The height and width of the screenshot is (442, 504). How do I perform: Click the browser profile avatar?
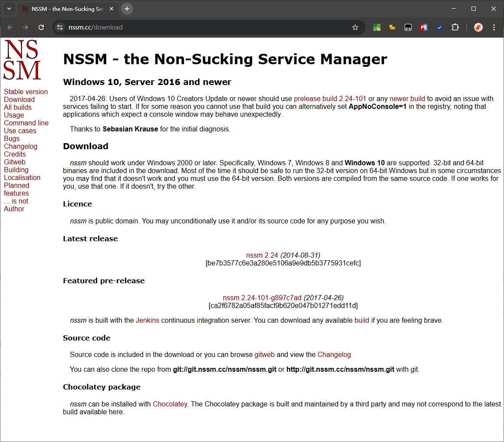pos(478,27)
